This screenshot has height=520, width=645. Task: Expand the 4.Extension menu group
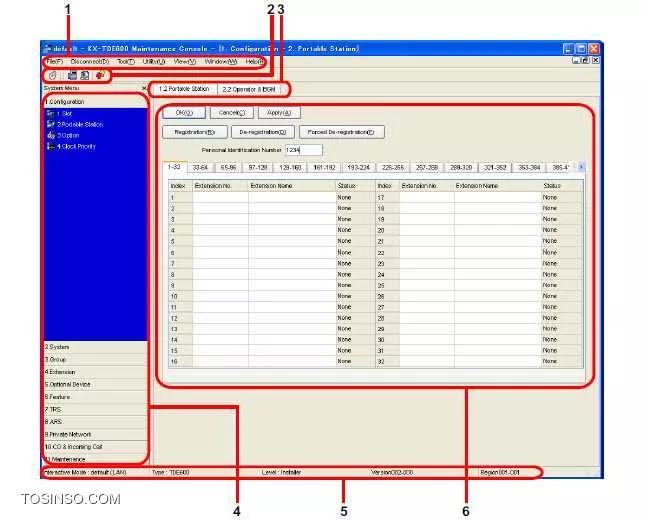95,372
